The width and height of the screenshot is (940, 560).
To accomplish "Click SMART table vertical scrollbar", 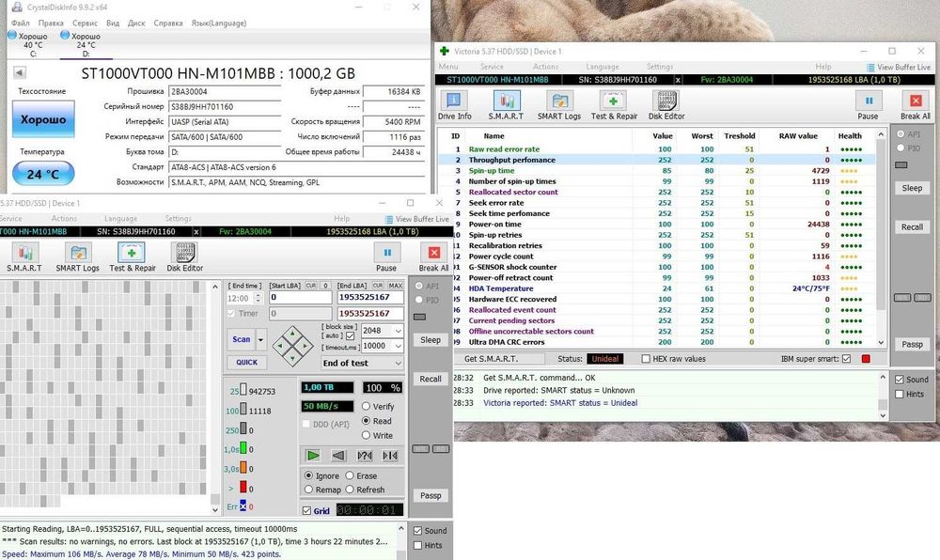I will click(881, 239).
